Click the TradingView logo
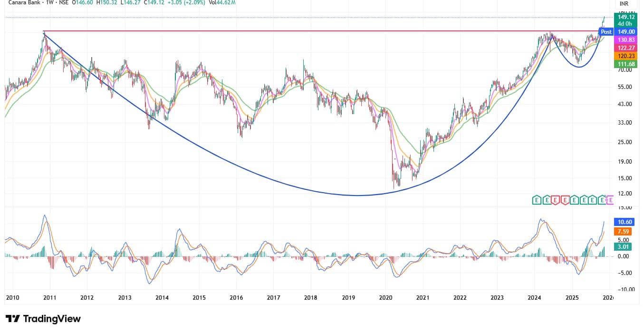The width and height of the screenshot is (644, 333). coord(43,319)
